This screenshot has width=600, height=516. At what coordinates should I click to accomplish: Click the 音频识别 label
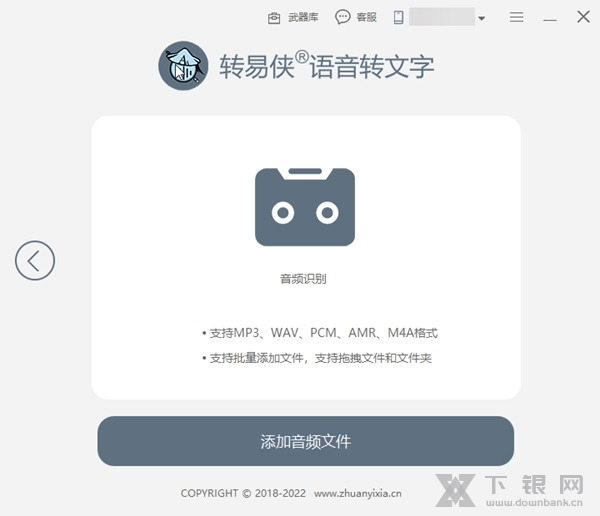pyautogui.click(x=303, y=279)
